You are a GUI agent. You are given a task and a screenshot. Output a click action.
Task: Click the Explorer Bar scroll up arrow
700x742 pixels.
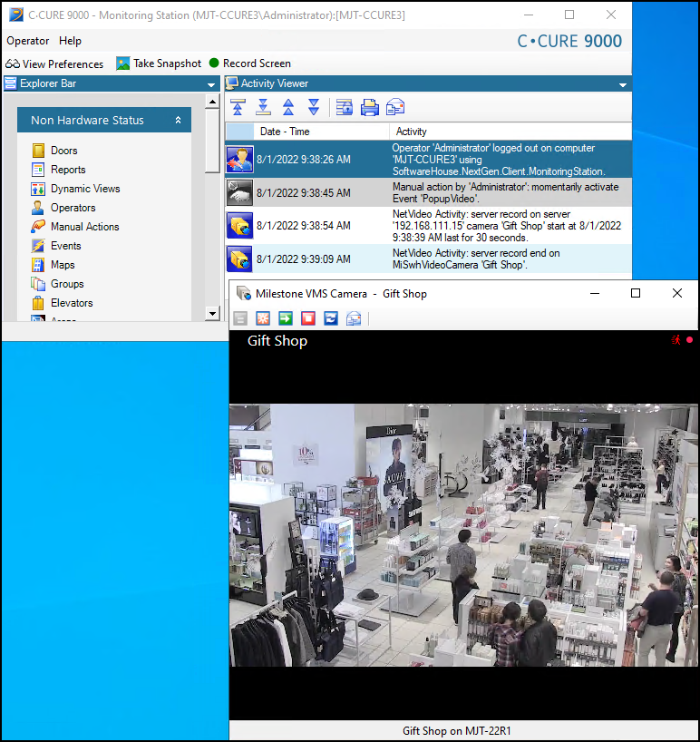[x=212, y=102]
